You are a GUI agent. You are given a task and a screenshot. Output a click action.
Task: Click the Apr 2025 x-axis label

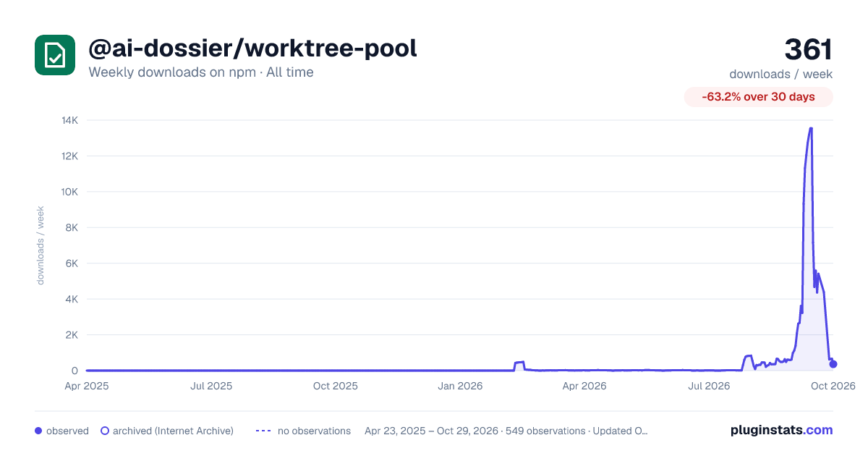pyautogui.click(x=87, y=386)
